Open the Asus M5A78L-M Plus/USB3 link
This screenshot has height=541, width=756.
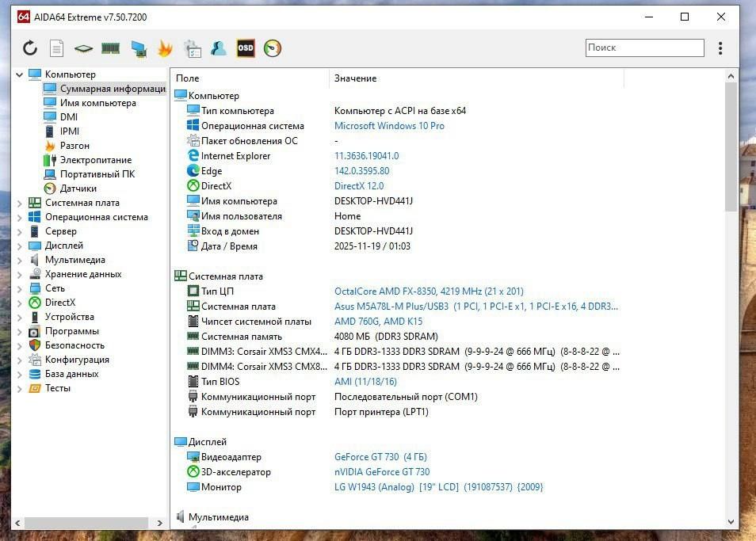click(x=476, y=307)
